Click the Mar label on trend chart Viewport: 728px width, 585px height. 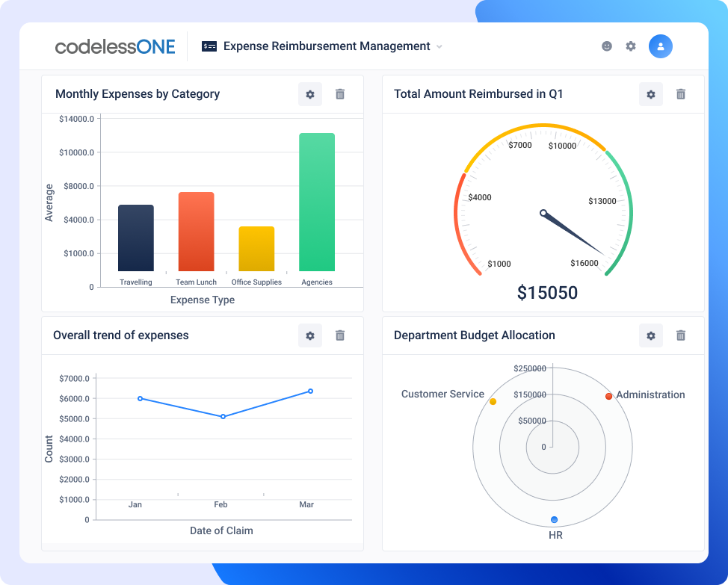coord(306,504)
